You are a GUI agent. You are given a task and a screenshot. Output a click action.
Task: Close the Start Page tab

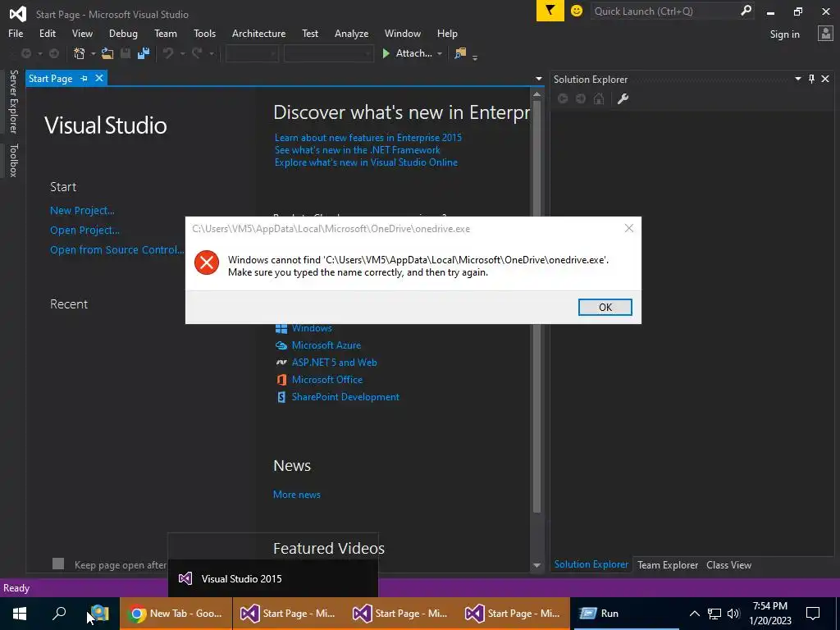point(99,78)
